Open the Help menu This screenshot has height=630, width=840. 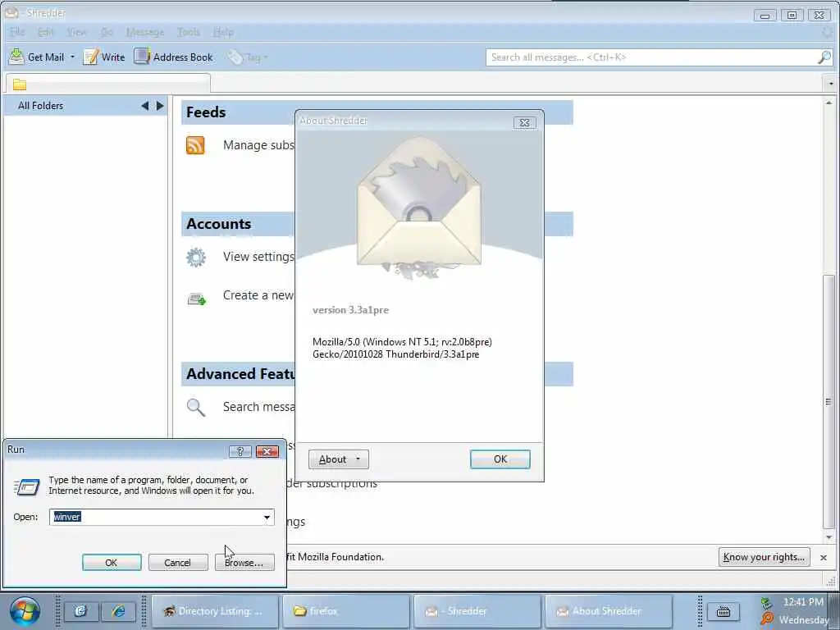point(223,32)
